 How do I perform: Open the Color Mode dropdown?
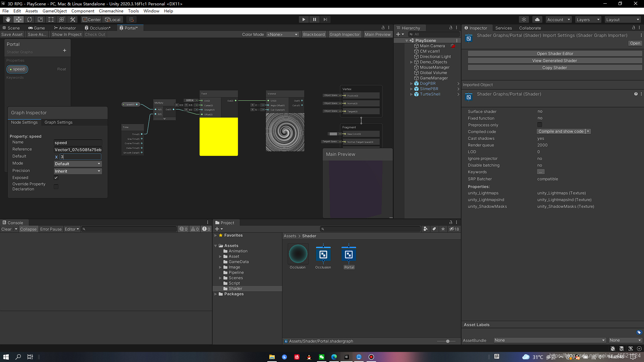pyautogui.click(x=282, y=35)
